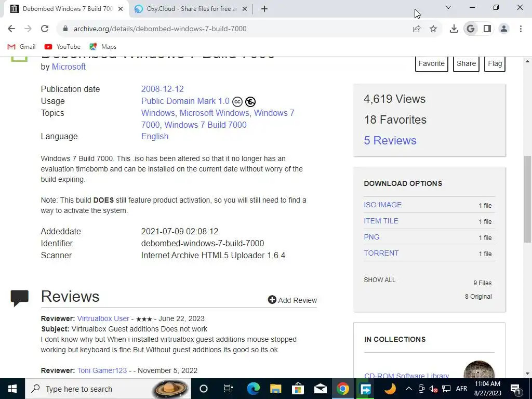Click the Share button on the item

click(466, 64)
